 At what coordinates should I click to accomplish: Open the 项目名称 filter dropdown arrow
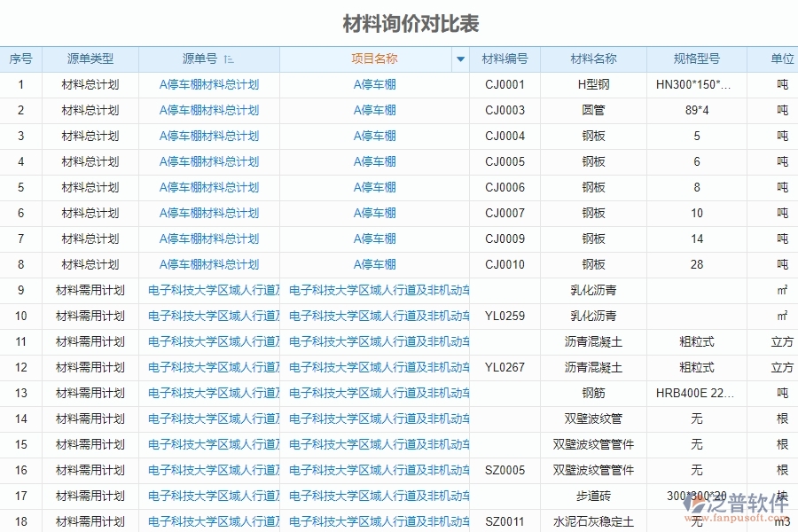[x=461, y=59]
